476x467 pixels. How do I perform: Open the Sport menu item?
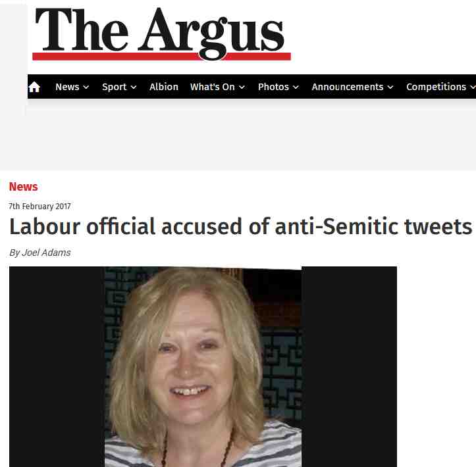coord(114,87)
